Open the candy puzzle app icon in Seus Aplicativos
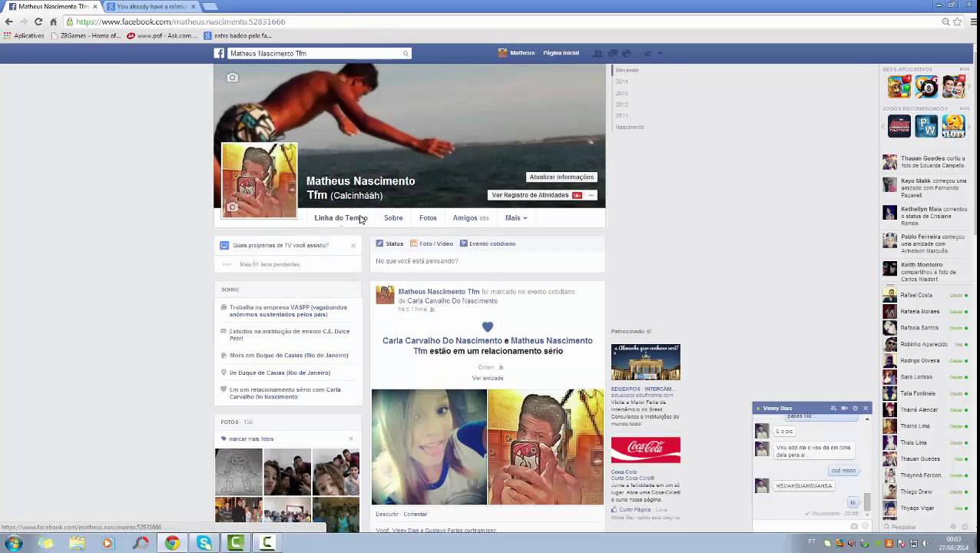The image size is (980, 553). pos(899,87)
